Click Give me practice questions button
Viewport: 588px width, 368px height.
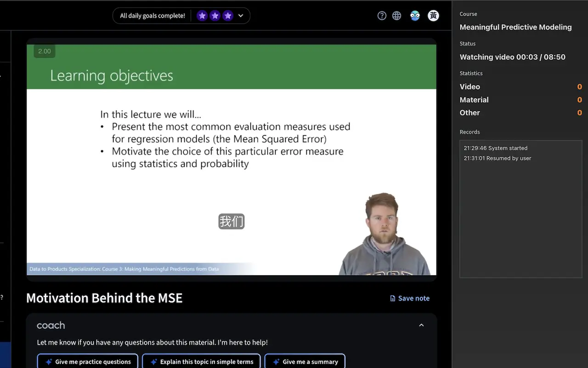point(88,362)
